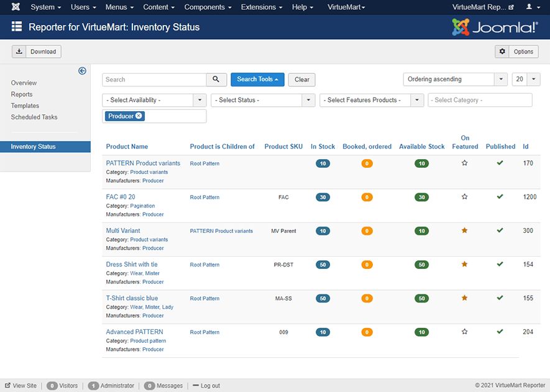
Task: Sort by Available Stock column
Action: tap(421, 147)
